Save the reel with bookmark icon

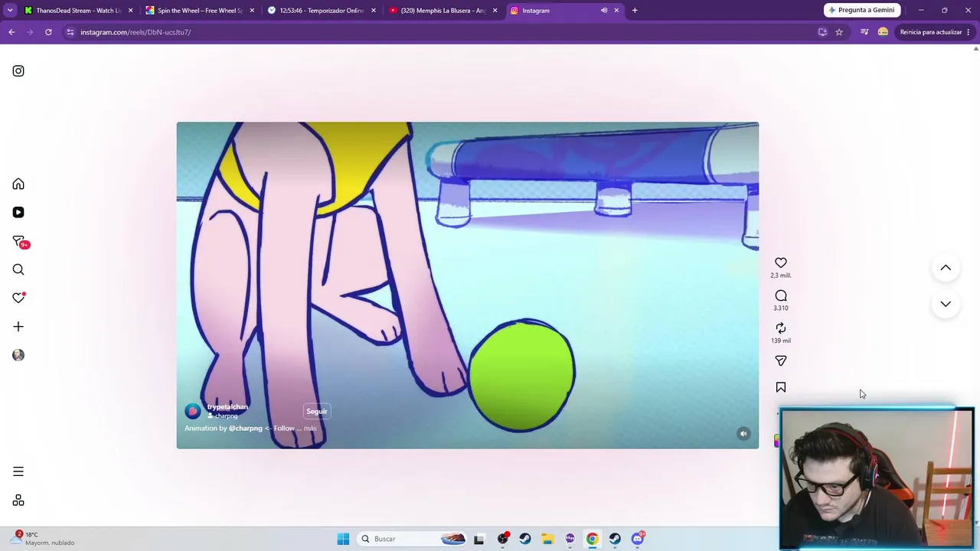pyautogui.click(x=781, y=388)
